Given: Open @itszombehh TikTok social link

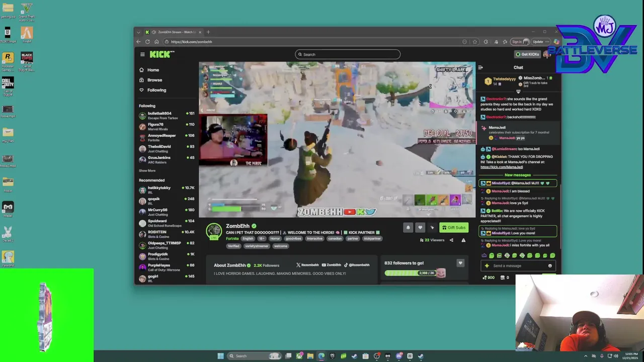Looking at the screenshot, I should (357, 265).
